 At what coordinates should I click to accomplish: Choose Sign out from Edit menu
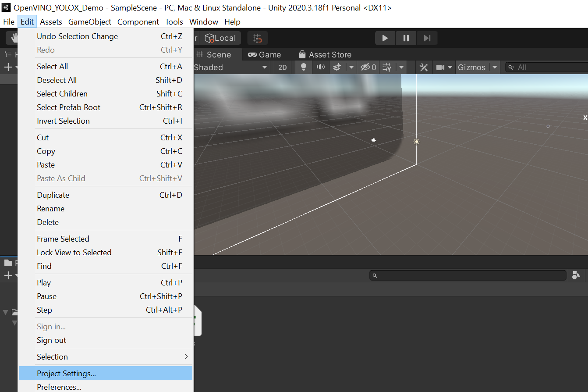[106, 340]
